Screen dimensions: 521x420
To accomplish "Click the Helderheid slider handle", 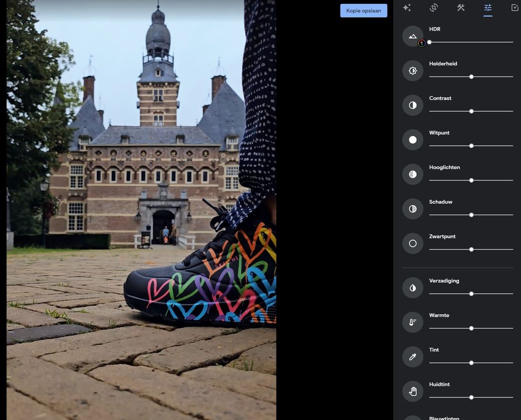I will pyautogui.click(x=471, y=77).
